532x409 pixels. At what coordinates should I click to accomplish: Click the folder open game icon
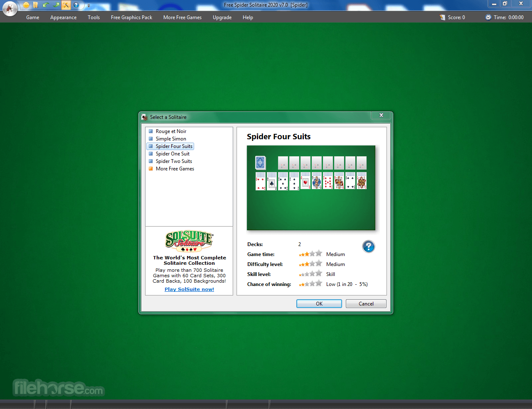(36, 5)
